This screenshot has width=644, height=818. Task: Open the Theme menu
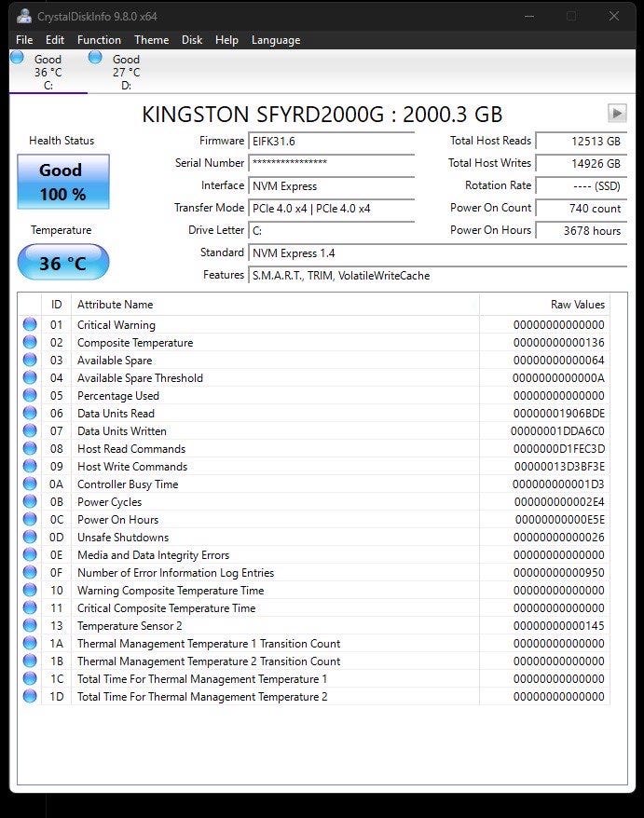tap(151, 40)
